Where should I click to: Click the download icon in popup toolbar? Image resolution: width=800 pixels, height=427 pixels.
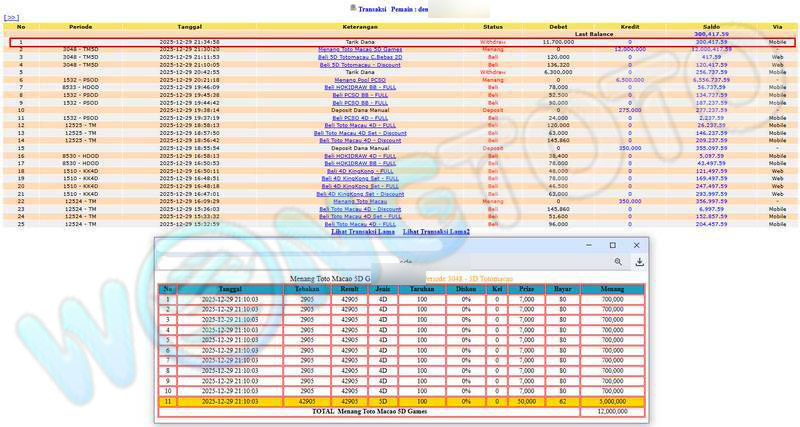pyautogui.click(x=638, y=263)
